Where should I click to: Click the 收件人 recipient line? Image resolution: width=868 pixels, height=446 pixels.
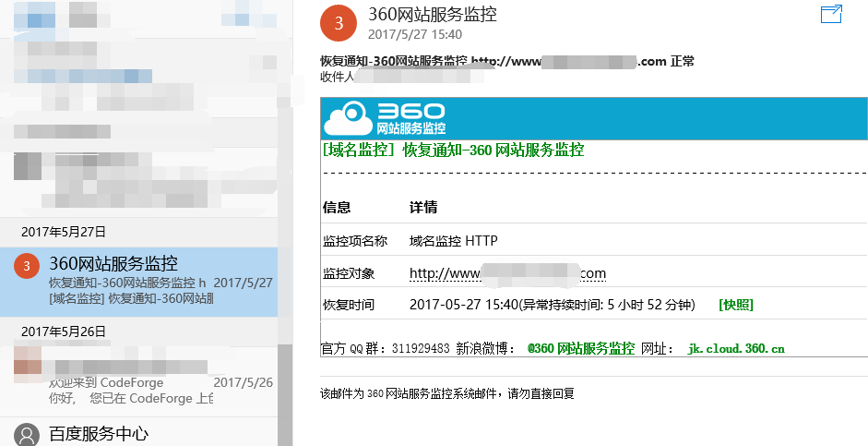coord(401,77)
